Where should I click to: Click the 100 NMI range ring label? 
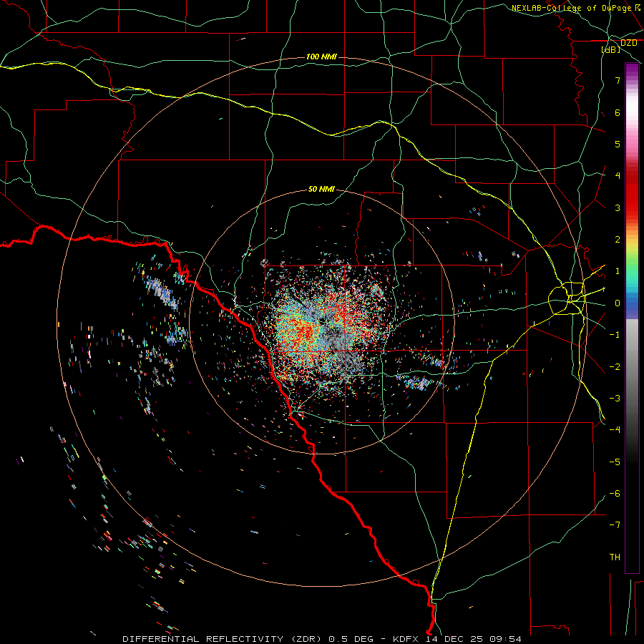tap(321, 57)
